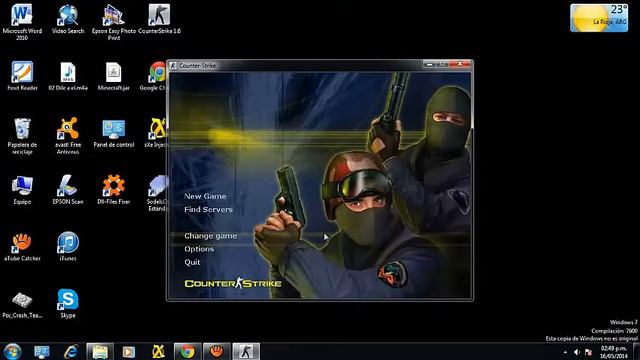The height and width of the screenshot is (360, 640).
Task: Open taskbar clock showing 02:49 p.m.
Action: pyautogui.click(x=614, y=352)
